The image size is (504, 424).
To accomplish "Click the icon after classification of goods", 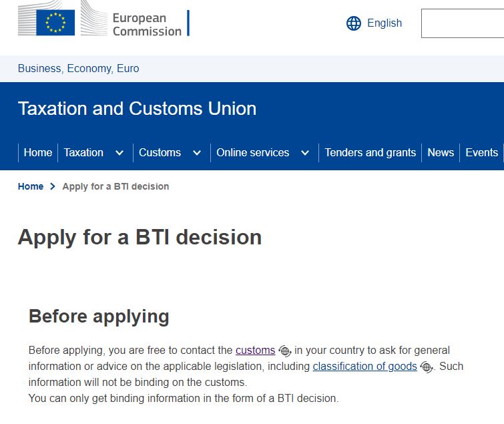I will (427, 367).
